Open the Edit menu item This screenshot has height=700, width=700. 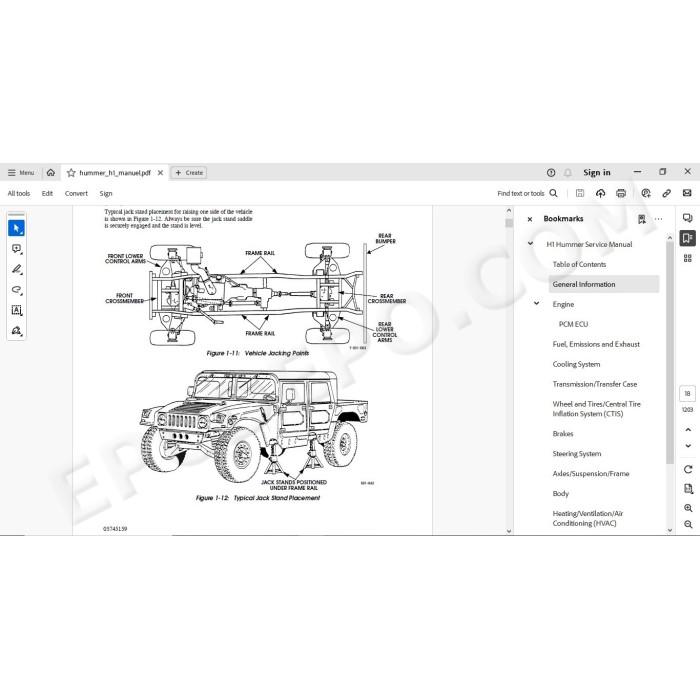(47, 193)
